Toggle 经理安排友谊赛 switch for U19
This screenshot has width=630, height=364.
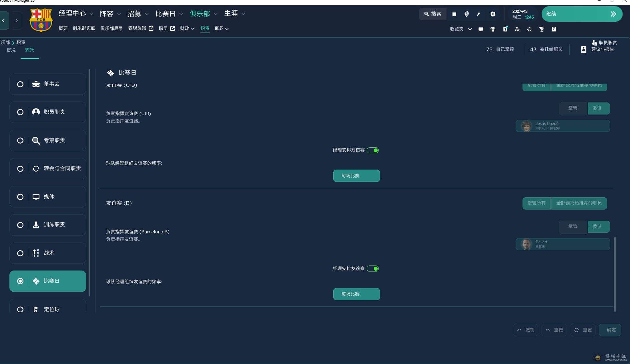(373, 150)
